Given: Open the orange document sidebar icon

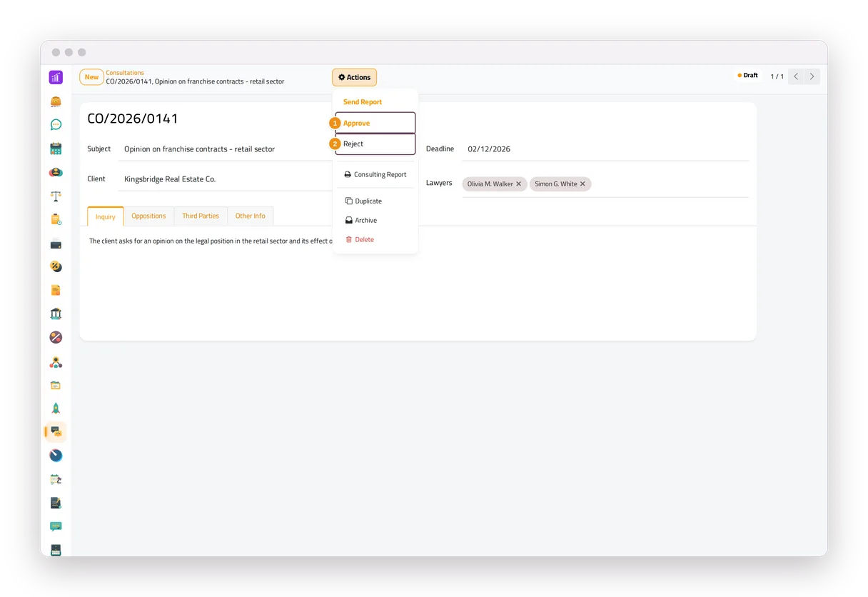Looking at the screenshot, I should point(56,290).
